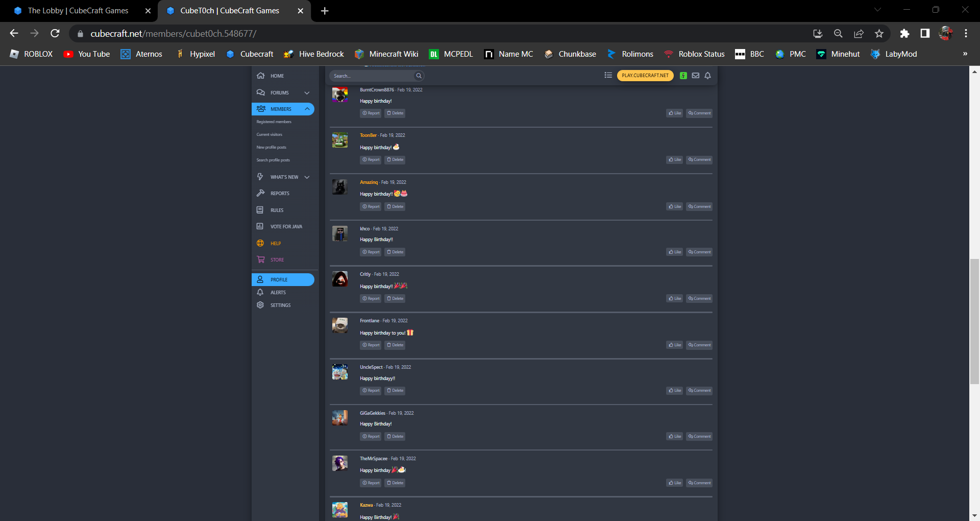Collapse the Members sidebar submenu
The width and height of the screenshot is (980, 521).
[x=307, y=109]
